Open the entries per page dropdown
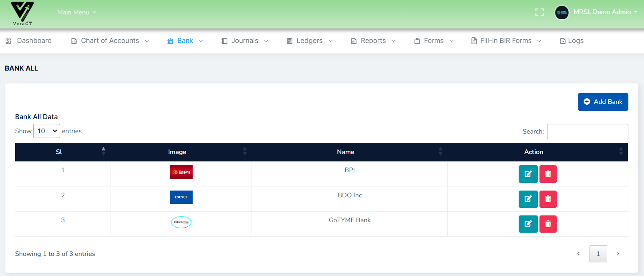This screenshot has width=644, height=276. click(46, 131)
